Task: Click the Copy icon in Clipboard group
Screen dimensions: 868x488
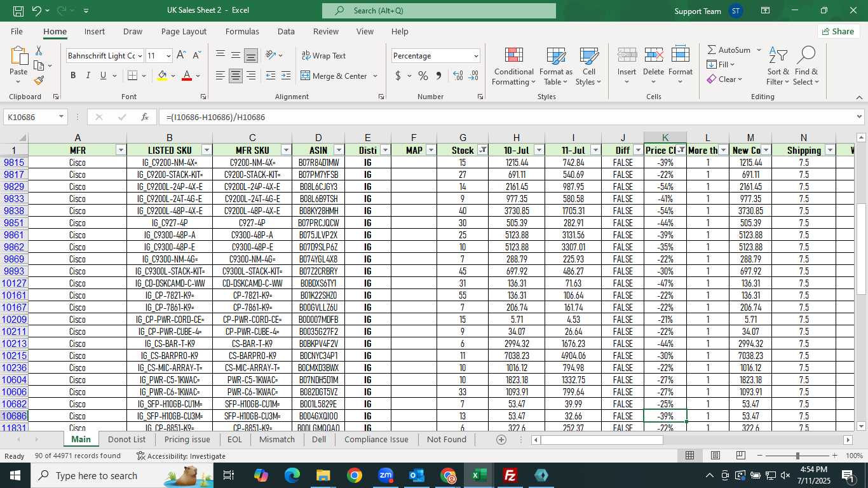Action: point(39,65)
